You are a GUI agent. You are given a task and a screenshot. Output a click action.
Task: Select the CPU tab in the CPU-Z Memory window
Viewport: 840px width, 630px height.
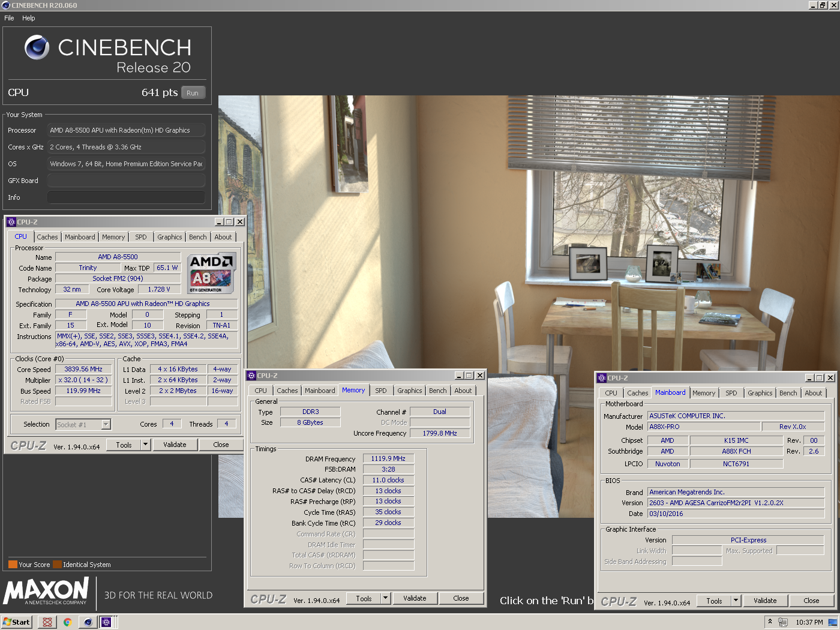261,391
